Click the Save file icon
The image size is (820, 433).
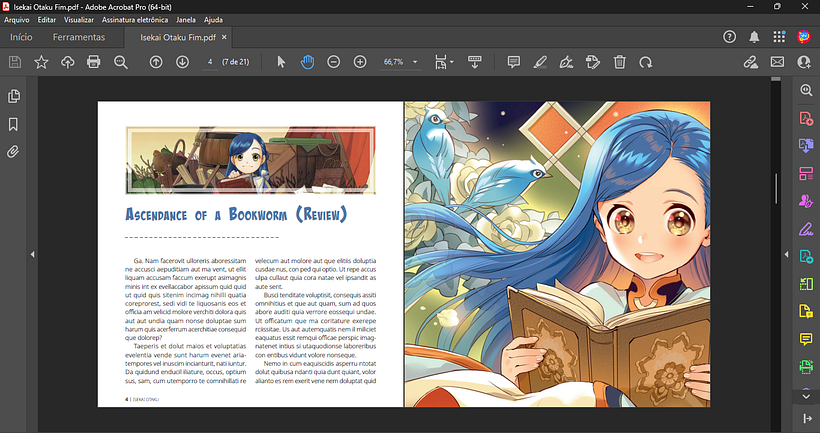15,62
